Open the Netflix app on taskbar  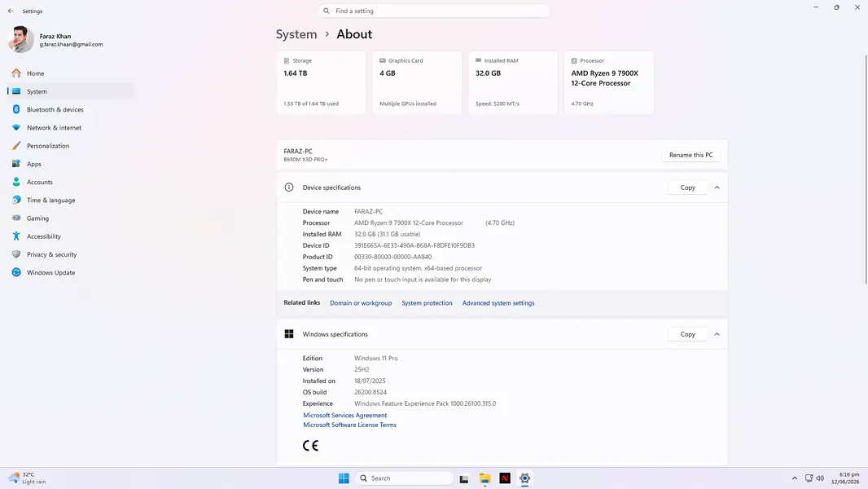click(505, 478)
